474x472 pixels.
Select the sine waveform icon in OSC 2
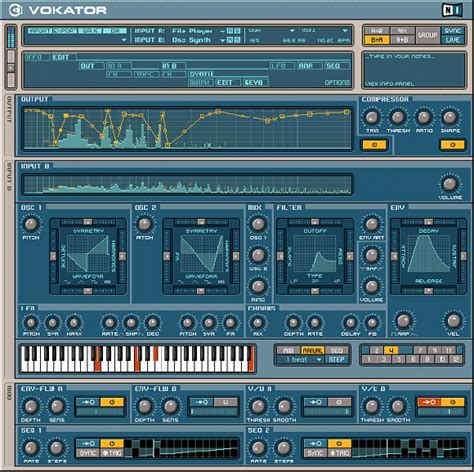181,282
